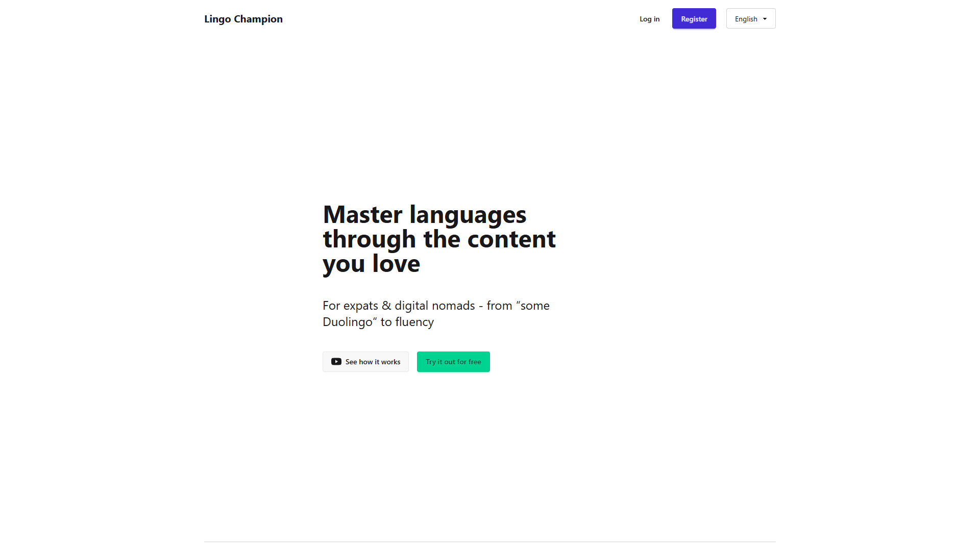Click Try it out for free
The height and width of the screenshot is (551, 980).
(453, 362)
